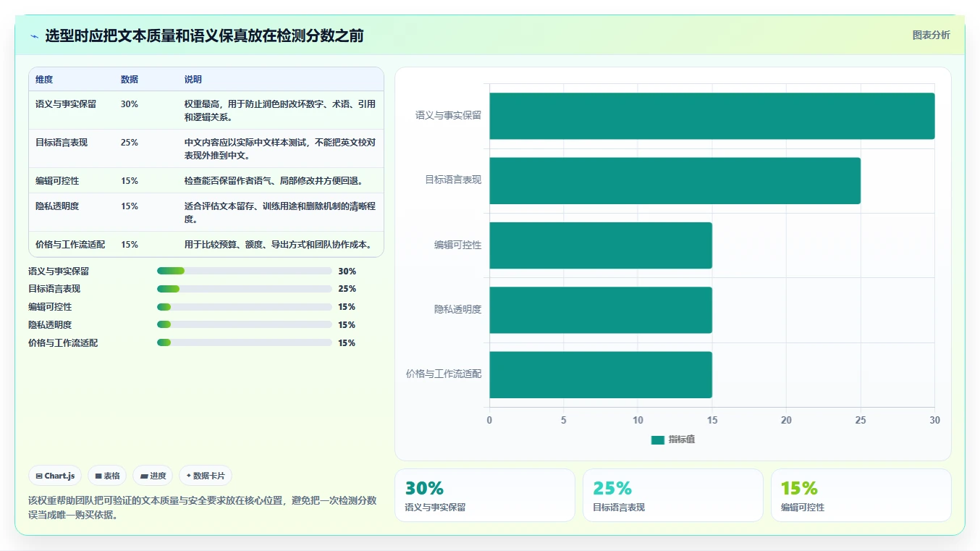
Task: Click the 语义与事实保留 30% progress bar
Action: coord(244,271)
